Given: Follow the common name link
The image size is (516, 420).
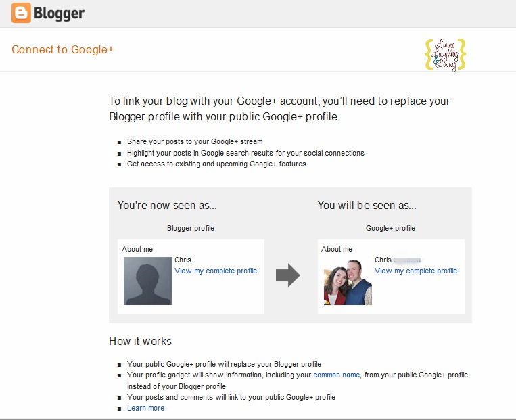Looking at the screenshot, I should coord(336,375).
